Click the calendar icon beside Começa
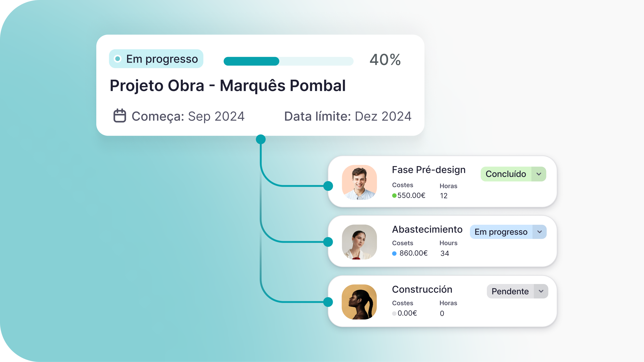The height and width of the screenshot is (362, 644). point(120,116)
